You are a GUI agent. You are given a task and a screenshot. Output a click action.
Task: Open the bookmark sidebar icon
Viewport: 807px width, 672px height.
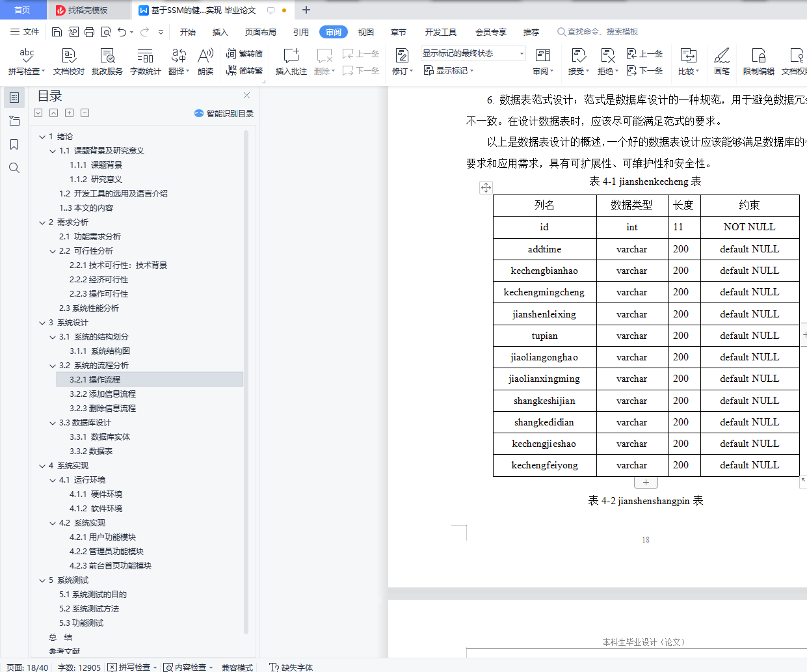pos(14,144)
